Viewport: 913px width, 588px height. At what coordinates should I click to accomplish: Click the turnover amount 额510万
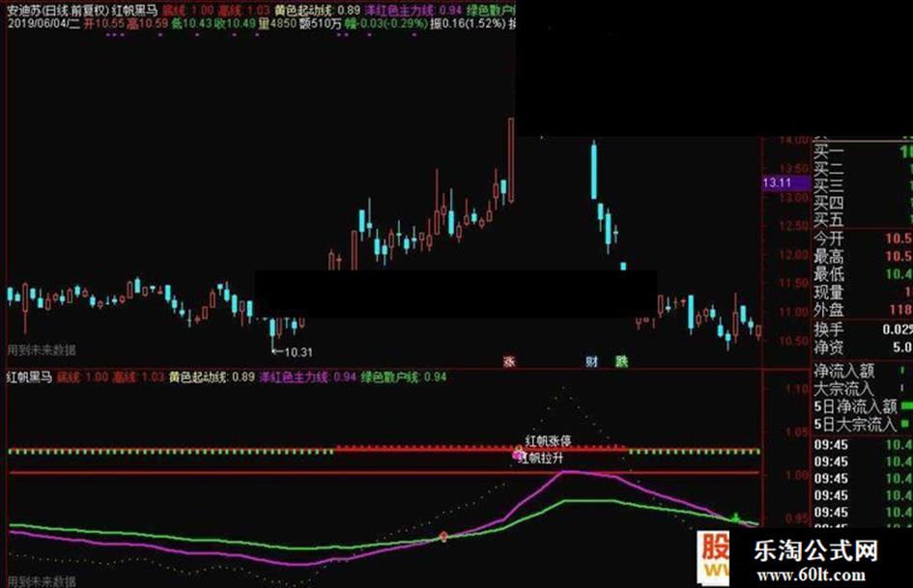(x=320, y=24)
